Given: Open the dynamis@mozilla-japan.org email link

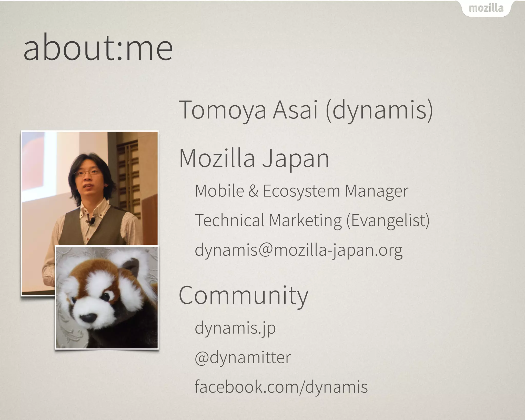Looking at the screenshot, I should (298, 250).
